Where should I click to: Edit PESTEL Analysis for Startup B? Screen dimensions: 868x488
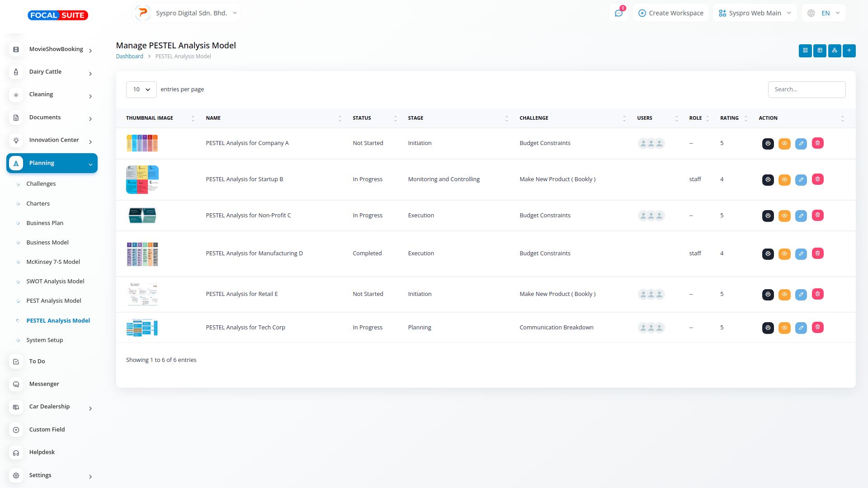(801, 180)
